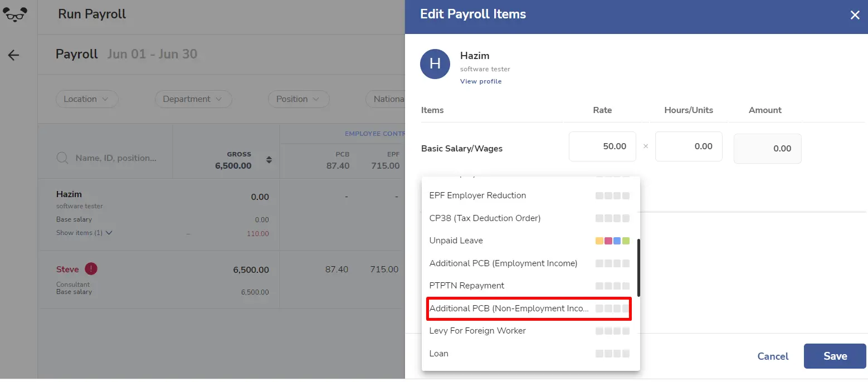
Task: Open the Position filter dropdown
Action: coord(299,99)
